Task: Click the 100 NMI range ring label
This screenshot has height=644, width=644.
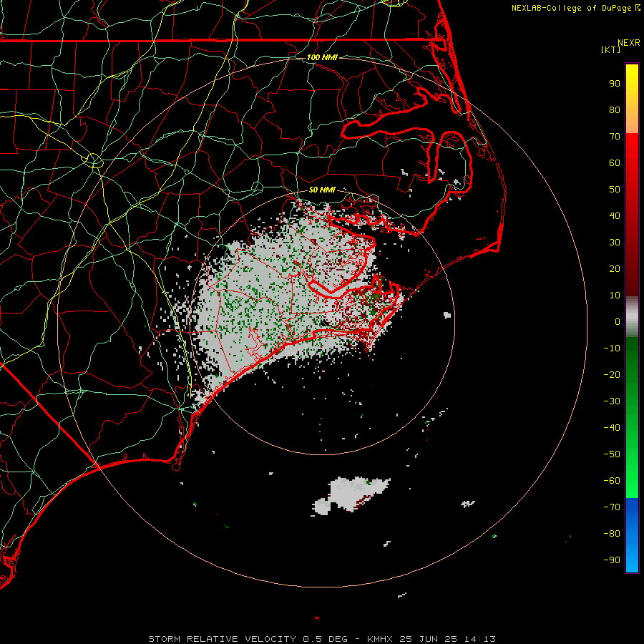Action: (322, 57)
